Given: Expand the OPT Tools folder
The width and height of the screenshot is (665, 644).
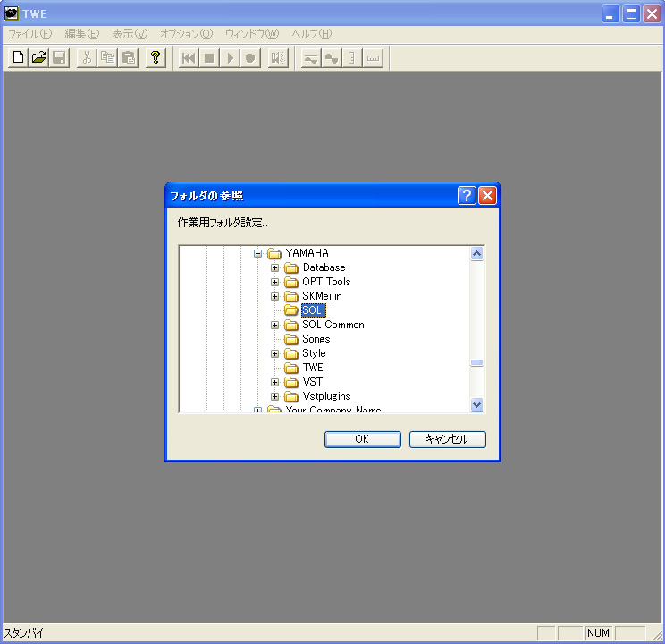Looking at the screenshot, I should (274, 282).
